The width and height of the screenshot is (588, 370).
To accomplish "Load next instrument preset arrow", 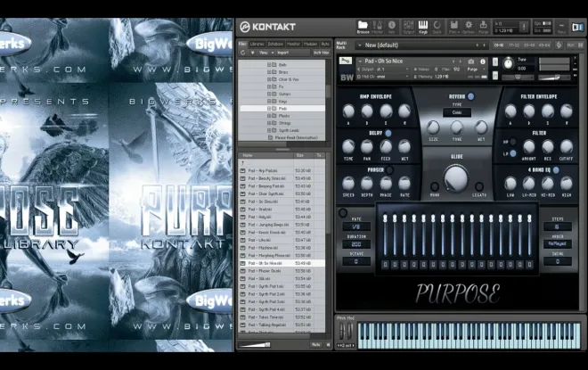I will (x=461, y=62).
